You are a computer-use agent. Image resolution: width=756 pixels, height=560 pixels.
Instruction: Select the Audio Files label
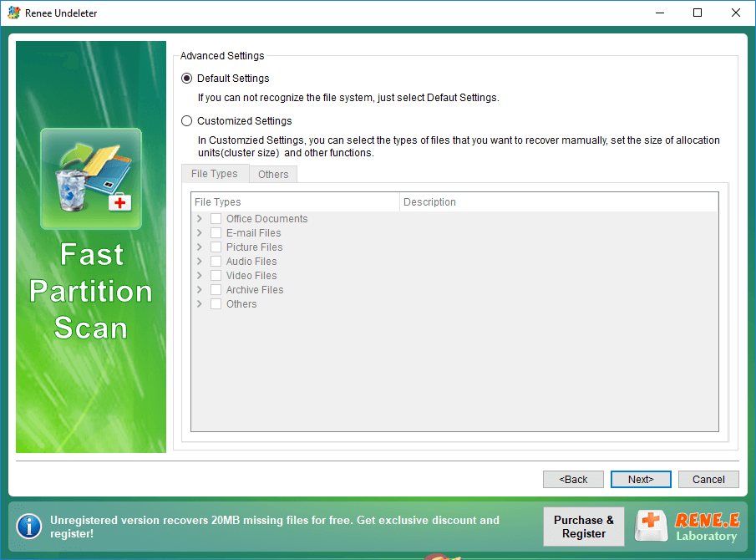(251, 262)
